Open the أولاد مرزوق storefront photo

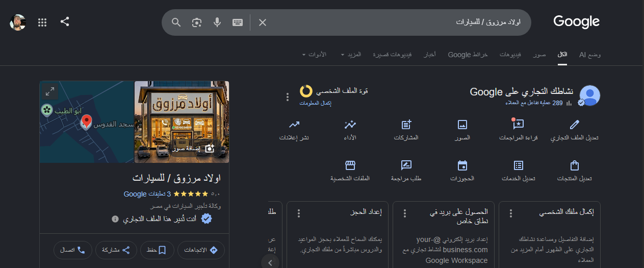pyautogui.click(x=182, y=122)
